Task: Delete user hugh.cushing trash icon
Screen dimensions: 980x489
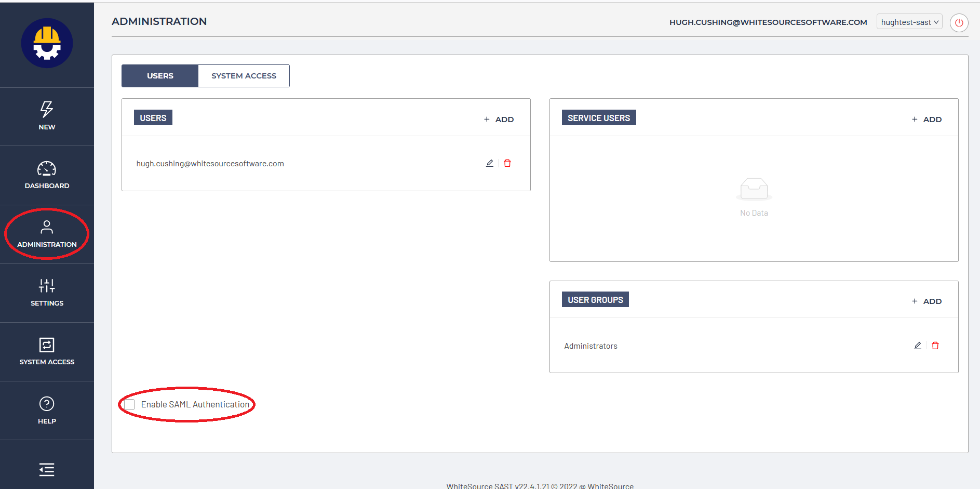Action: pos(507,163)
